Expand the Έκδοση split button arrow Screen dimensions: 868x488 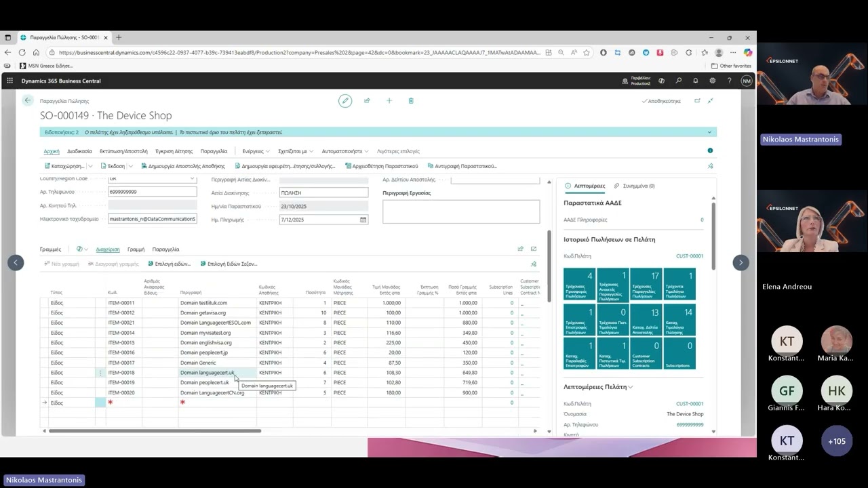(x=130, y=166)
